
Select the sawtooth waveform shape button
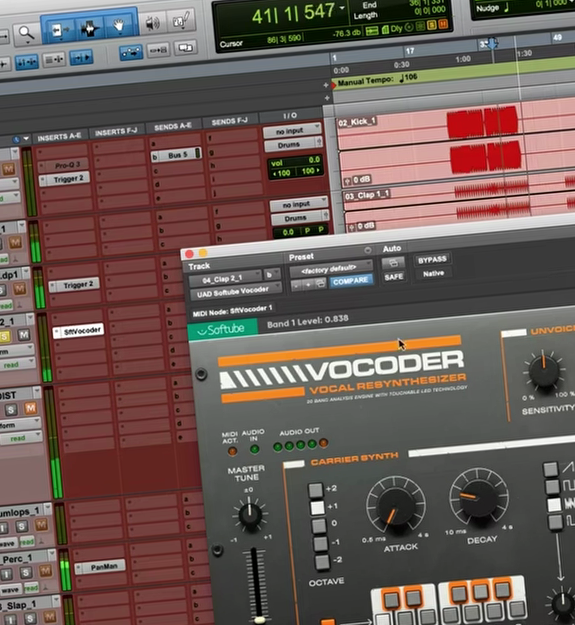(x=551, y=469)
